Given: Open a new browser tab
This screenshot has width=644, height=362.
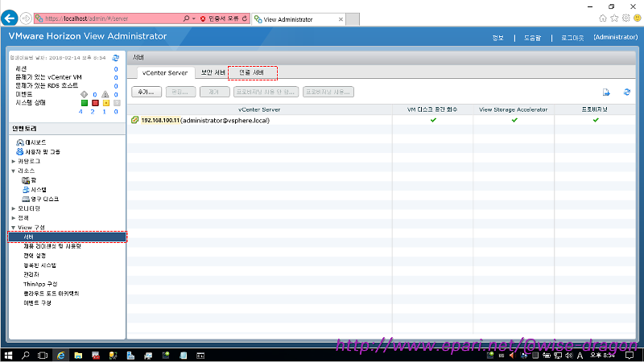Looking at the screenshot, I should pyautogui.click(x=353, y=19).
